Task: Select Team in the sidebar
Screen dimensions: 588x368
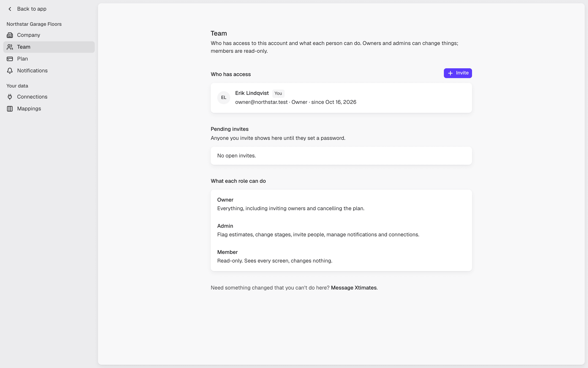Action: pyautogui.click(x=49, y=47)
